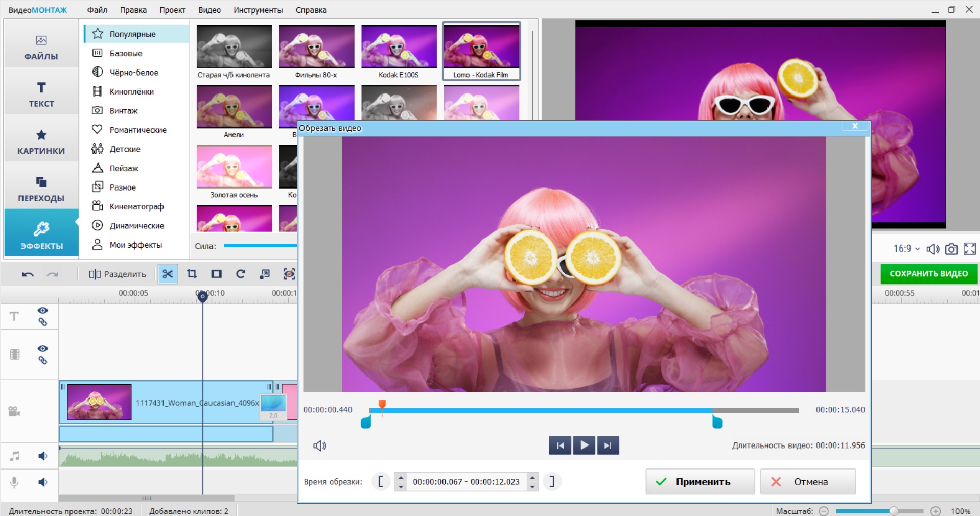This screenshot has height=516, width=980.
Task: Click the black bars removal icon
Action: pyautogui.click(x=216, y=274)
